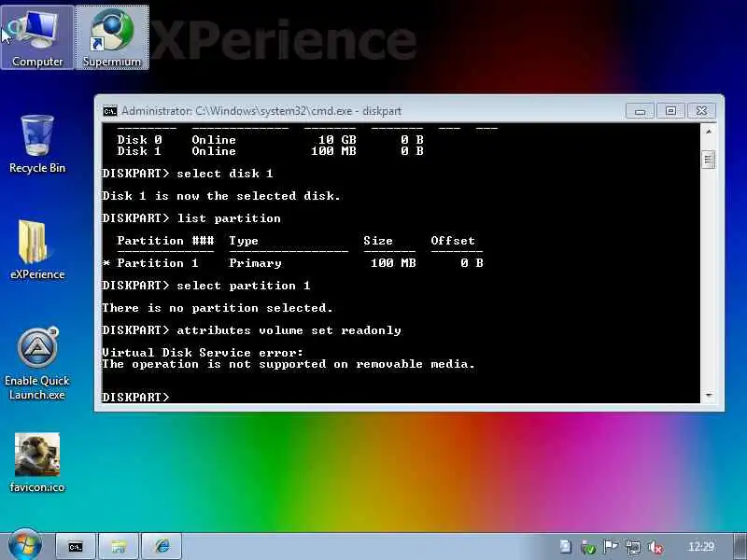747x560 pixels.
Task: Launch Internet Explorer from the taskbar
Action: 162,546
